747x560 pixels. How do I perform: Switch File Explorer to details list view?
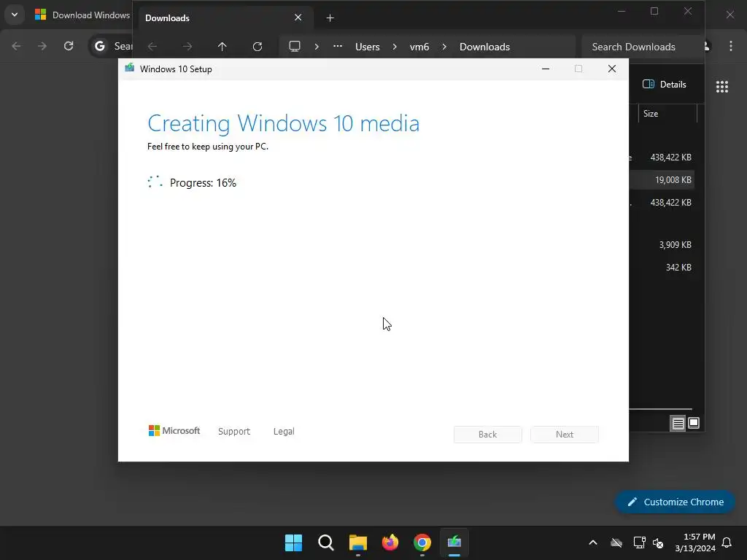click(x=678, y=423)
